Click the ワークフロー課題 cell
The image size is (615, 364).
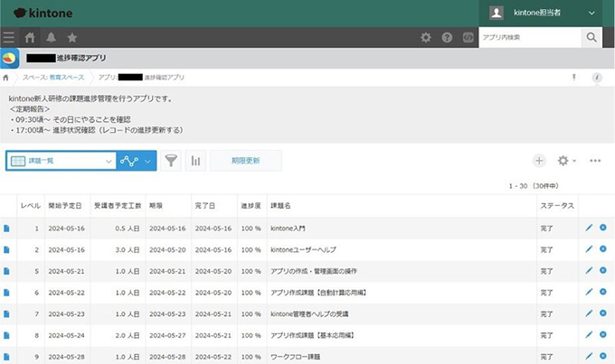tap(402, 356)
